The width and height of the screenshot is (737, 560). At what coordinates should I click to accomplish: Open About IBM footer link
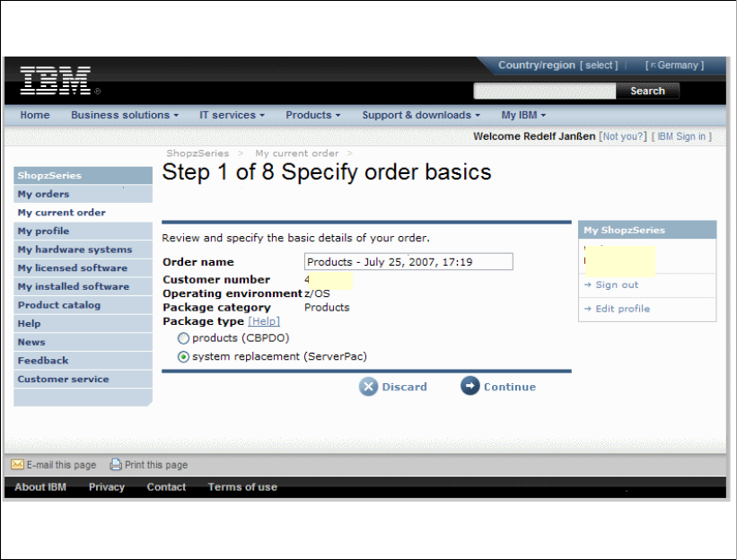(40, 487)
